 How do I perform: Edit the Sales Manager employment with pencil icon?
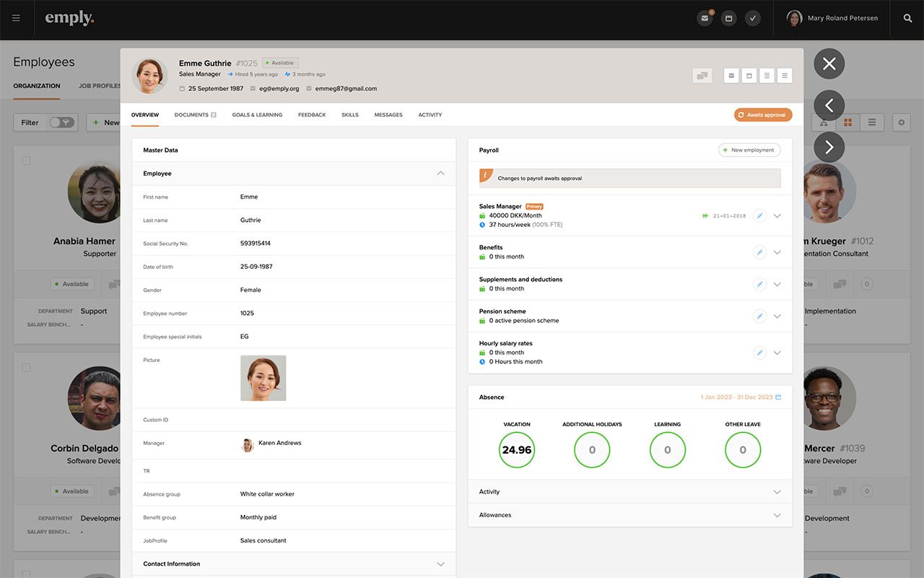coord(759,215)
